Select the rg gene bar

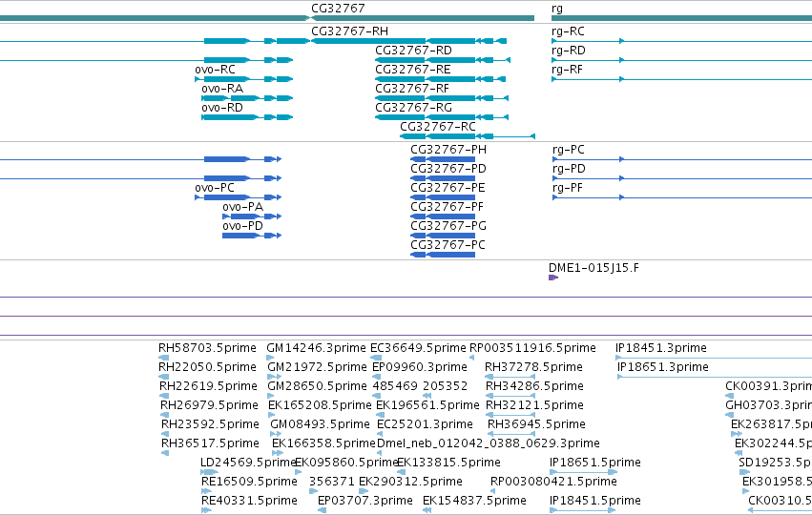point(681,18)
